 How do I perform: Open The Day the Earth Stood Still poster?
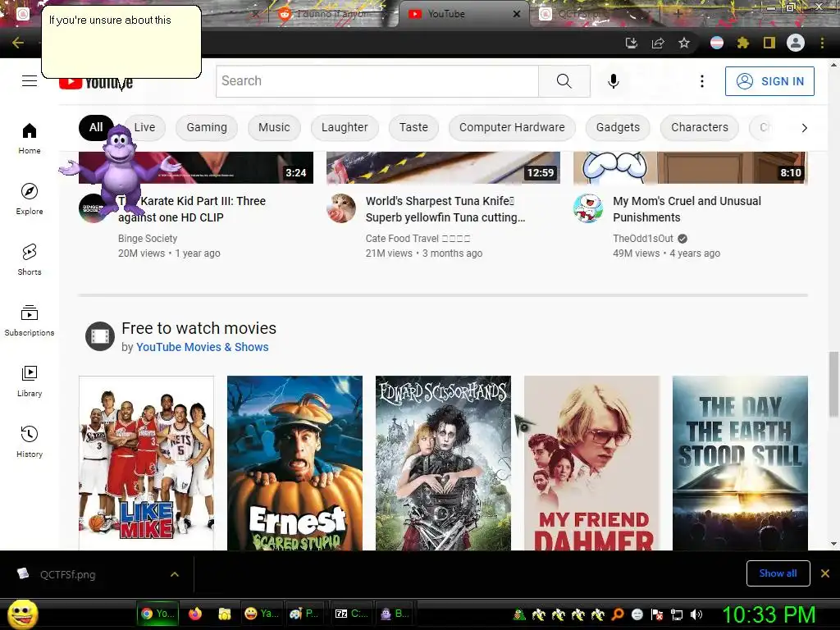click(740, 463)
